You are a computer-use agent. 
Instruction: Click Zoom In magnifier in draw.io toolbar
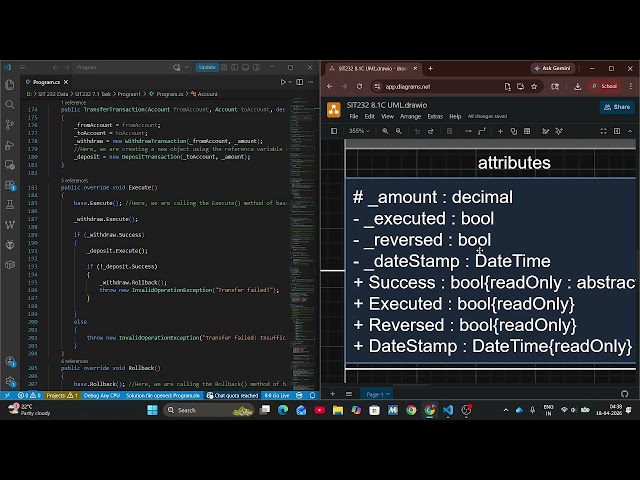pos(385,131)
